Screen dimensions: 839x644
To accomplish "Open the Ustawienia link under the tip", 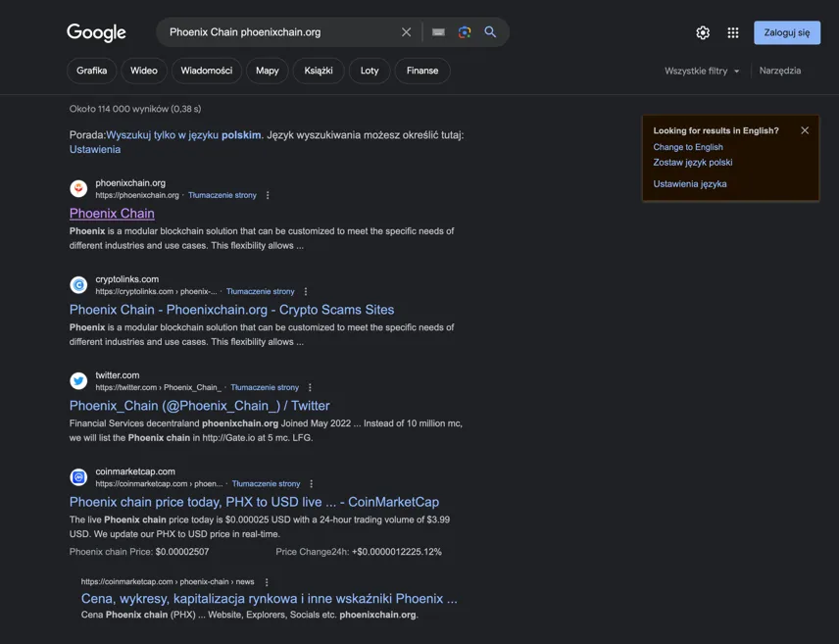I will pyautogui.click(x=95, y=149).
